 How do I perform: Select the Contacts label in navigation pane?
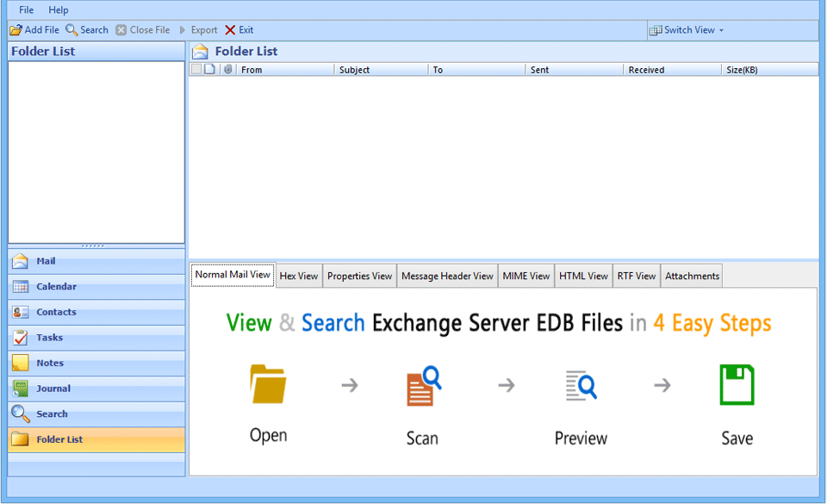(x=57, y=312)
